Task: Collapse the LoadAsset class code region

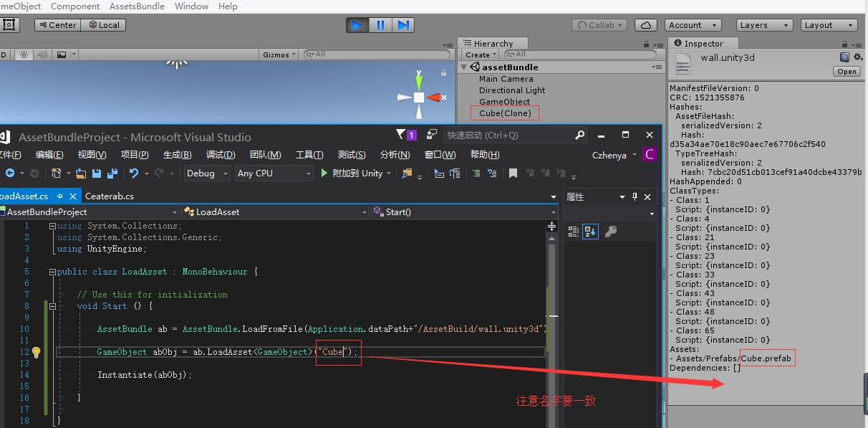Action: coord(52,272)
